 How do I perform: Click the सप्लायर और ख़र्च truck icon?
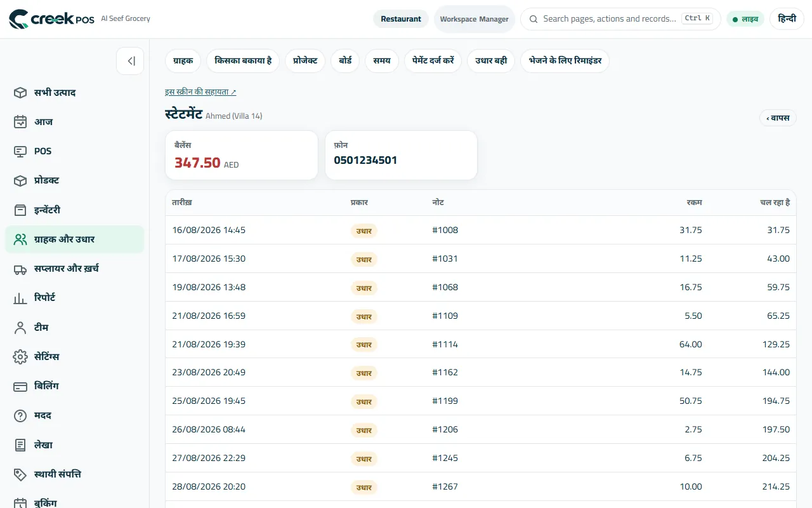point(20,269)
